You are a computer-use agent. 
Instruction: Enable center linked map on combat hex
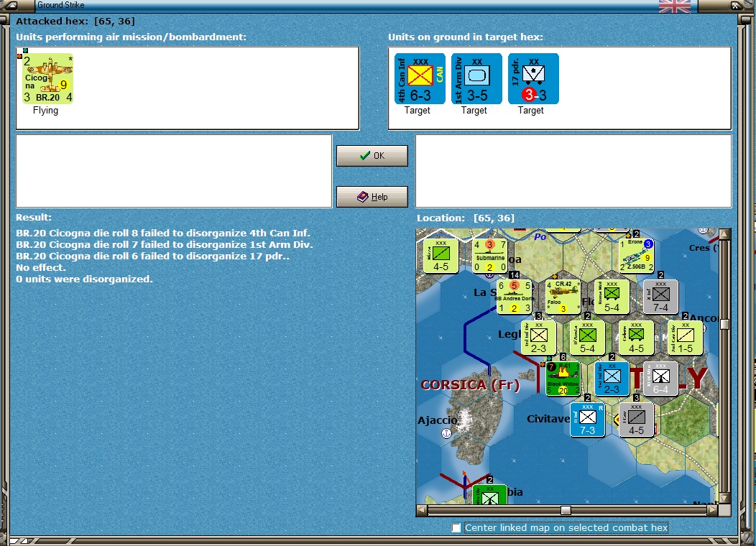[456, 528]
